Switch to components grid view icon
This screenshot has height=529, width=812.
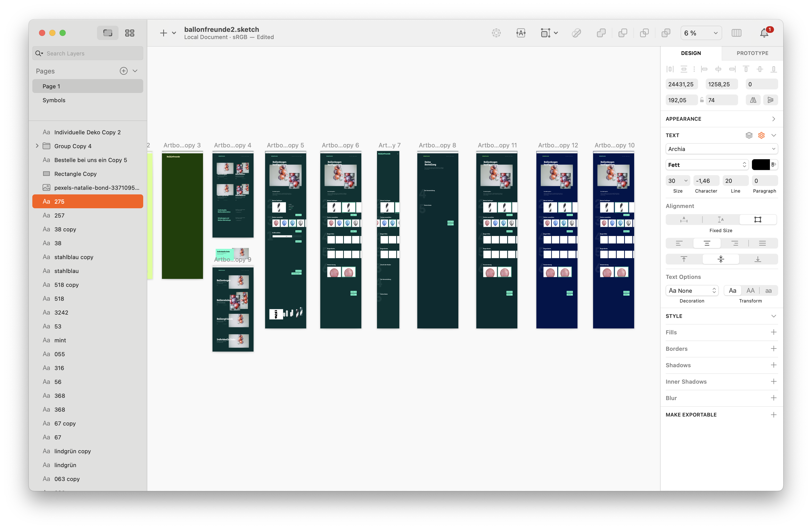pos(130,33)
